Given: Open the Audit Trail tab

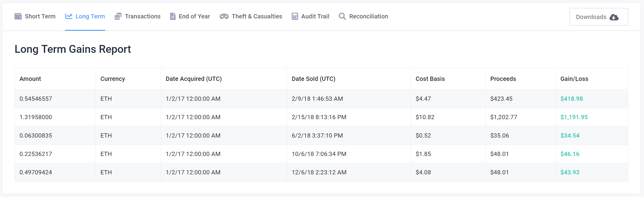Looking at the screenshot, I should [x=315, y=16].
